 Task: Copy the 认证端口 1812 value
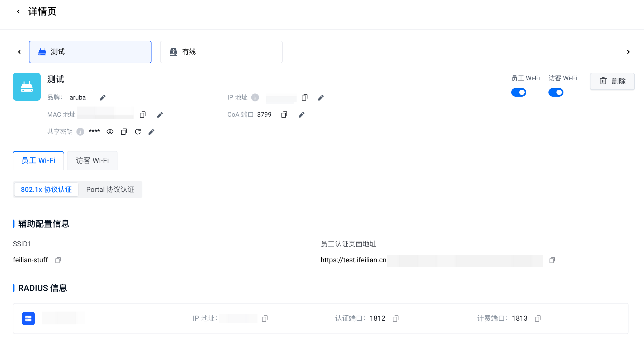[x=396, y=319]
